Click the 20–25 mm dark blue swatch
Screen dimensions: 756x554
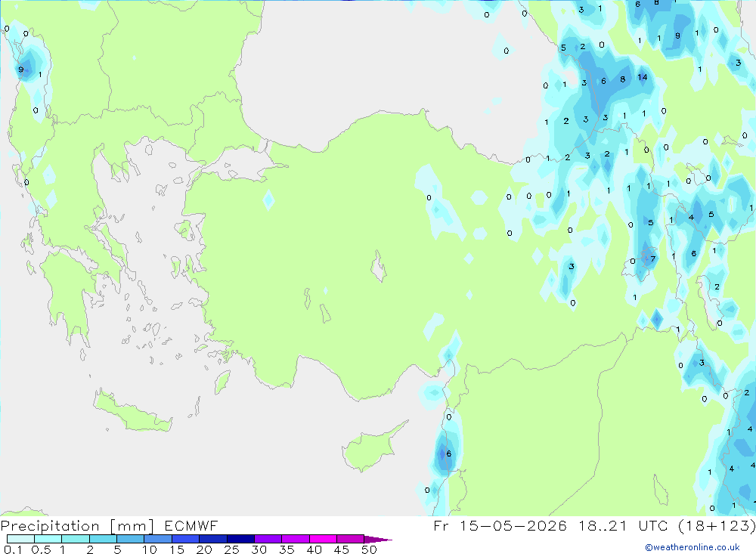click(x=212, y=539)
